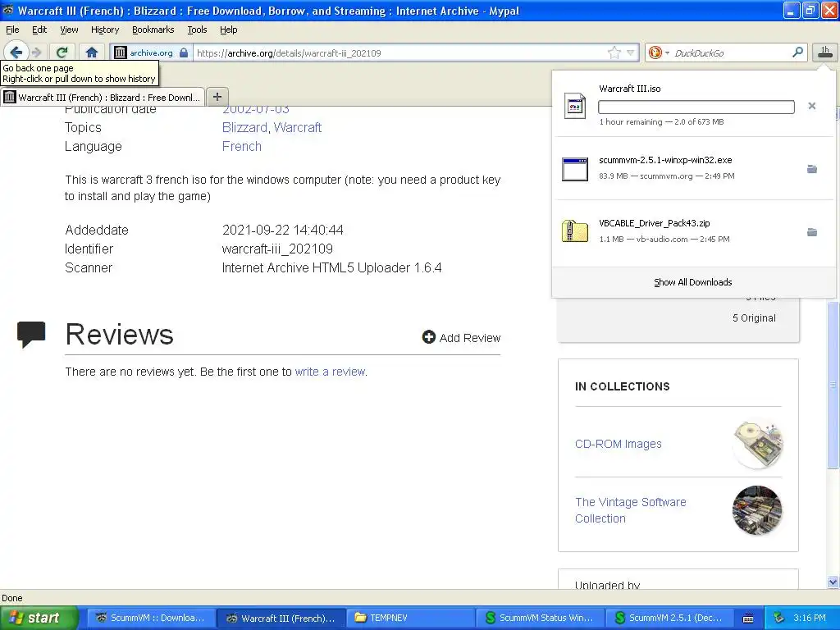Click the Warcraft III.iso download progress bar
The height and width of the screenshot is (630, 840).
[696, 107]
